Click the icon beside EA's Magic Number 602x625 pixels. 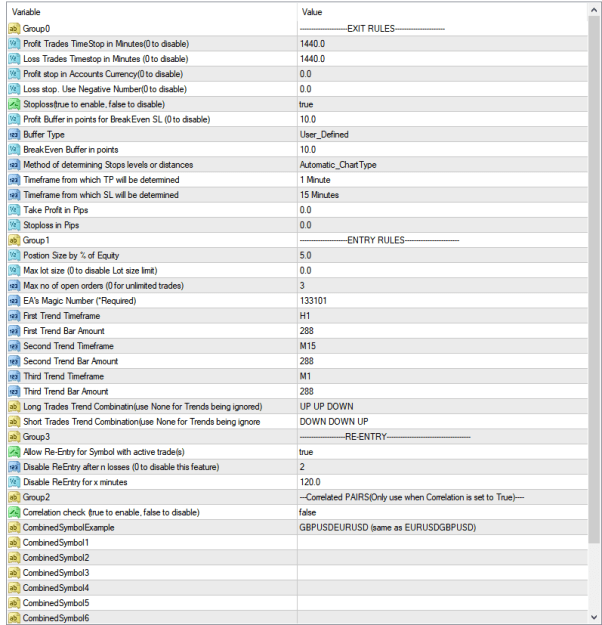tap(14, 301)
